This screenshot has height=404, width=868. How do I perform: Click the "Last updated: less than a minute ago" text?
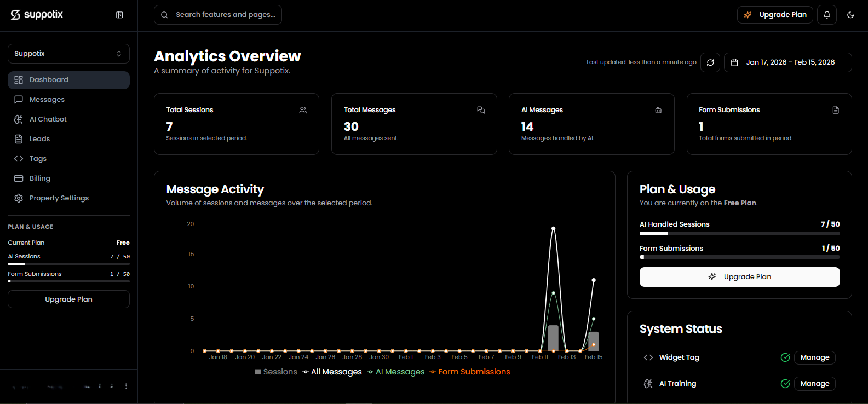[641, 62]
